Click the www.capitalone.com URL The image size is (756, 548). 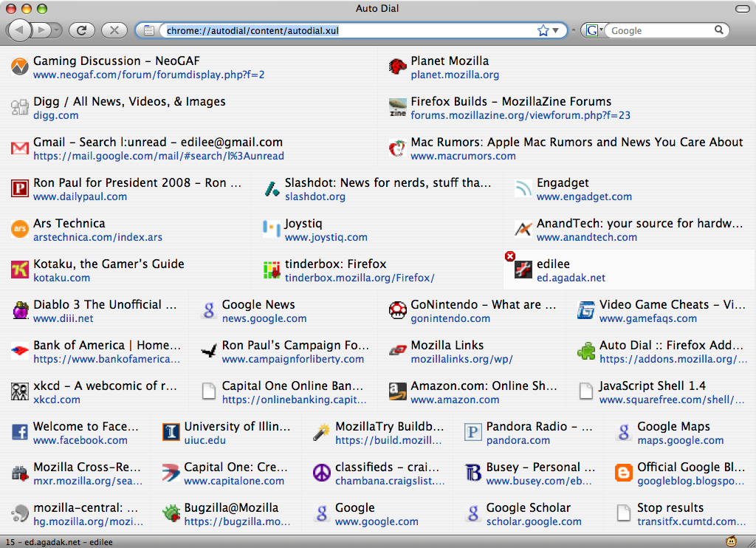(234, 481)
